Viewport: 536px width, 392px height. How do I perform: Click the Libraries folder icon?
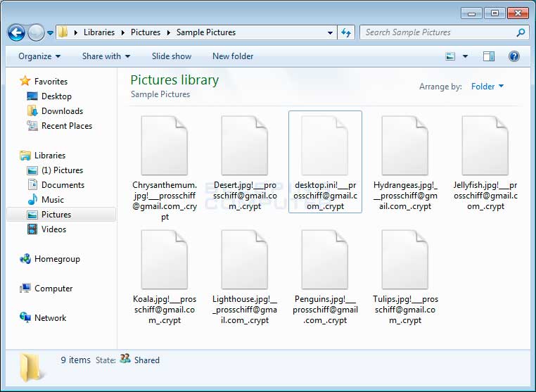(25, 156)
